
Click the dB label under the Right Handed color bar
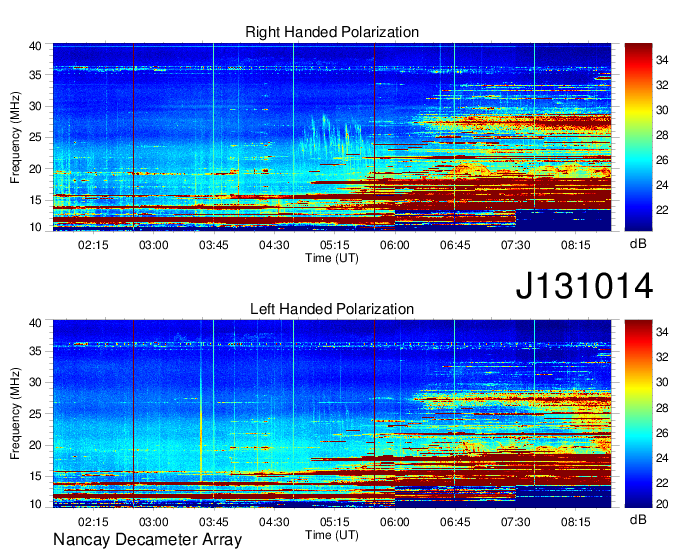coord(638,244)
